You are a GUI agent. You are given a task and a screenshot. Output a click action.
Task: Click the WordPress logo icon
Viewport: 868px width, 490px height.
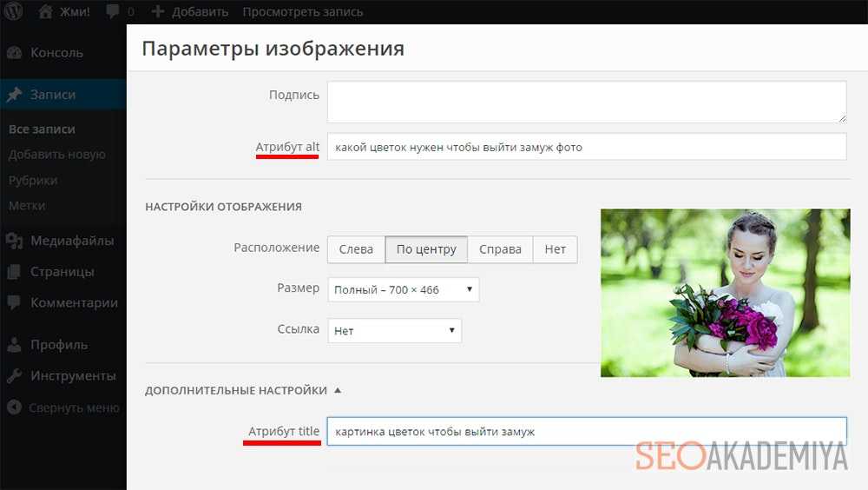[x=13, y=10]
